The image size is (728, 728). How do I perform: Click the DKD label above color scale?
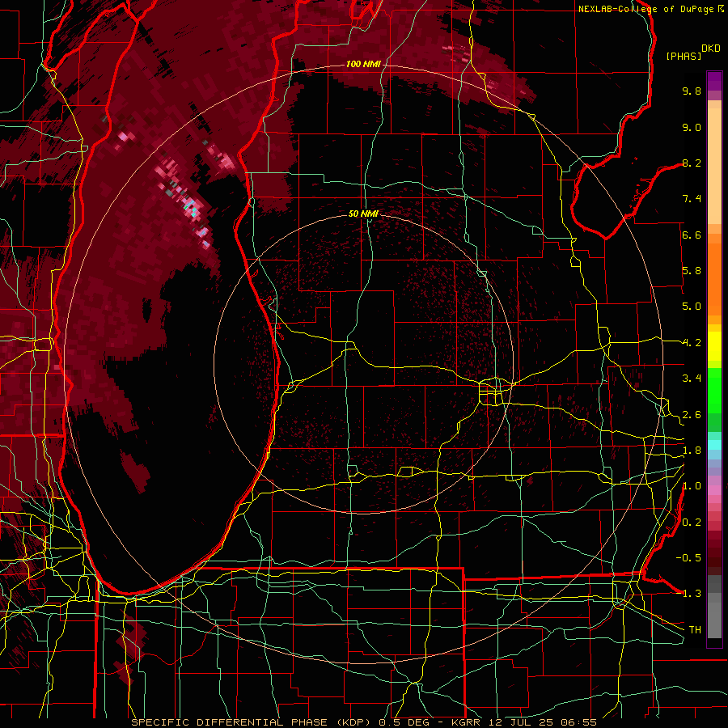711,49
